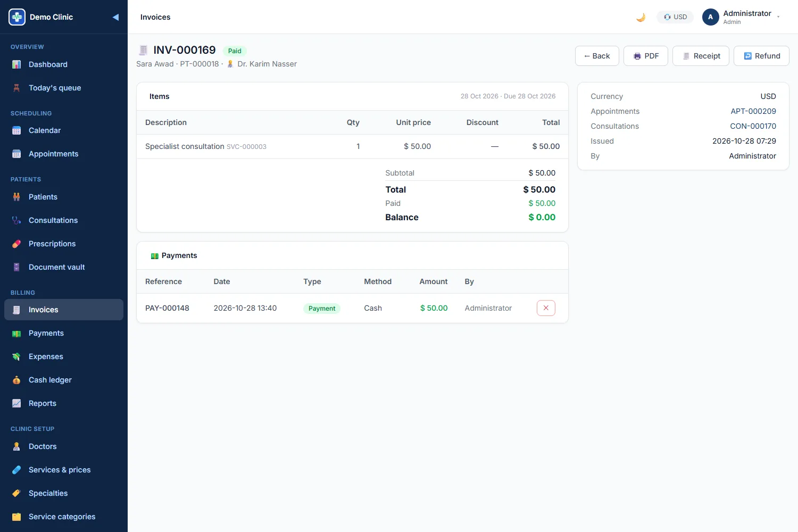The width and height of the screenshot is (798, 532).
Task: Click the Expenses sidebar icon
Action: [x=16, y=356]
